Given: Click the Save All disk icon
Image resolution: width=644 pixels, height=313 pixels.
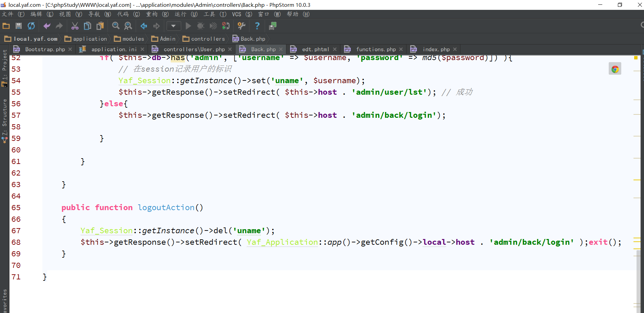Looking at the screenshot, I should coord(19,26).
